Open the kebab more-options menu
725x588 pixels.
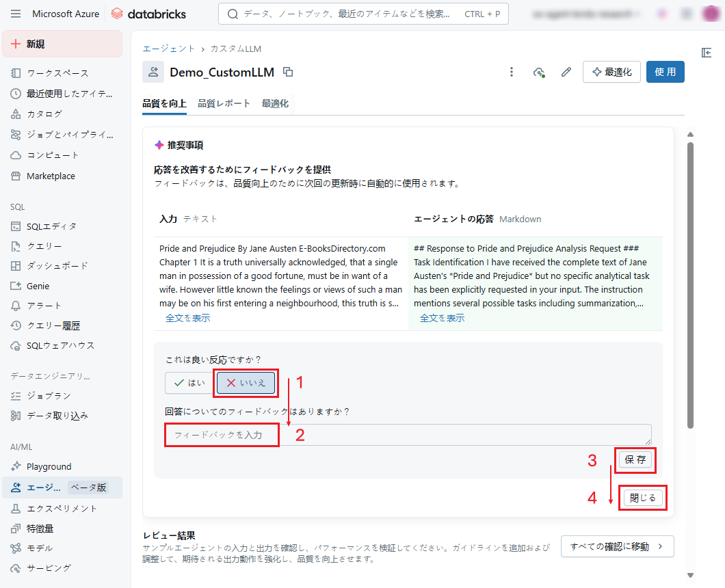pos(511,72)
